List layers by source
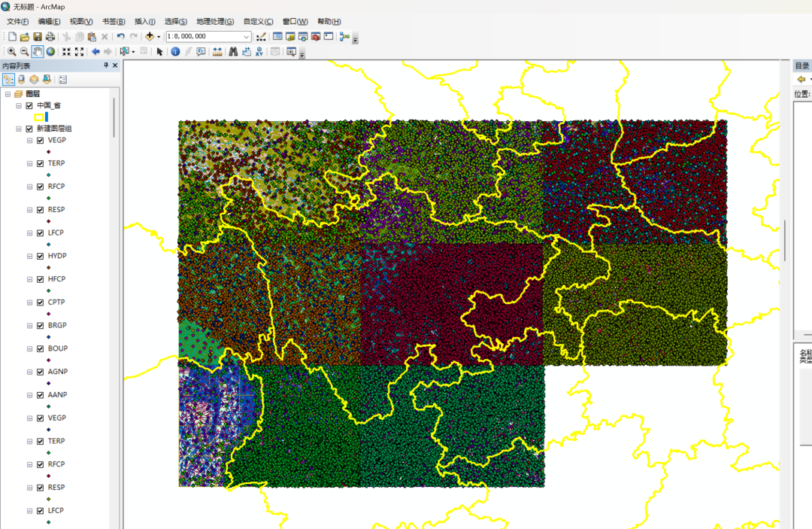This screenshot has height=529, width=812. click(21, 79)
